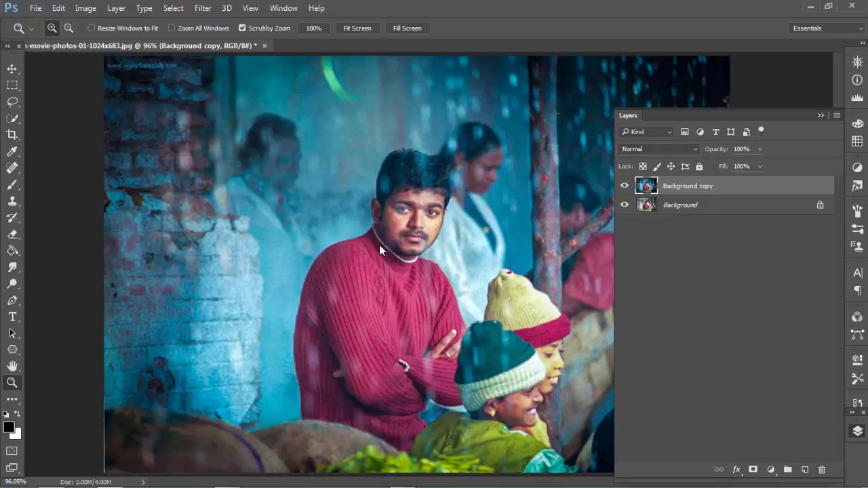Enable Zoom All Windows checkbox

tap(172, 28)
